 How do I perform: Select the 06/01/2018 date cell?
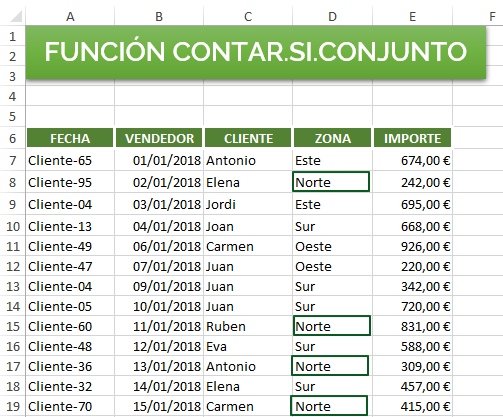click(x=159, y=246)
